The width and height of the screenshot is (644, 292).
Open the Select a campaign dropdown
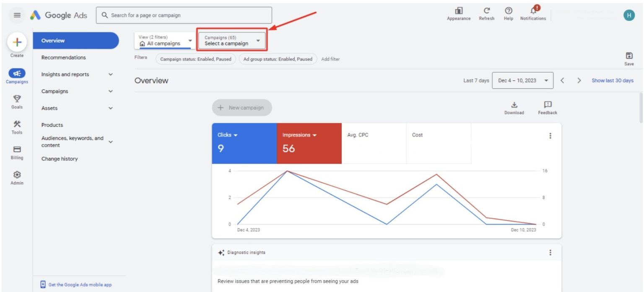[x=231, y=40]
